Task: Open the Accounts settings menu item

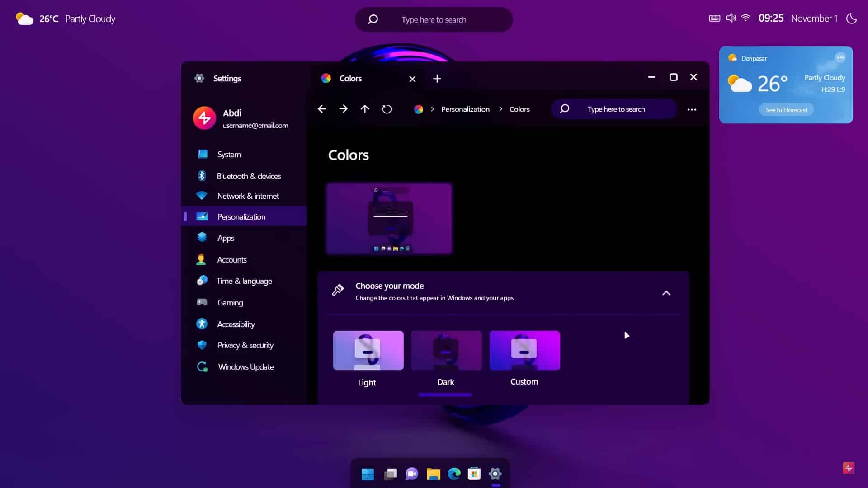Action: click(x=232, y=259)
